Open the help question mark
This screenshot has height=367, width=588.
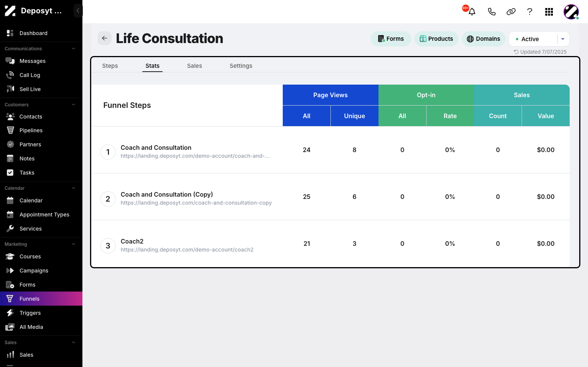[x=530, y=12]
